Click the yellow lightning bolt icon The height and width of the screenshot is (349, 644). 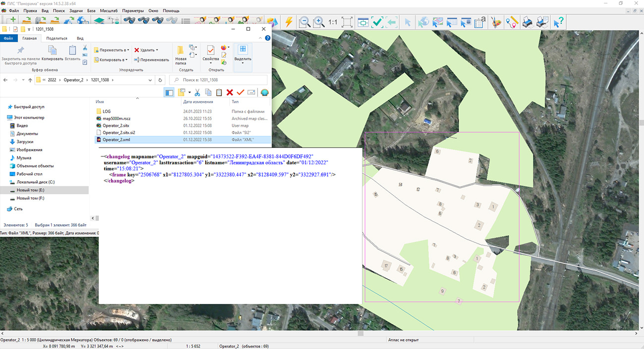[x=289, y=22]
